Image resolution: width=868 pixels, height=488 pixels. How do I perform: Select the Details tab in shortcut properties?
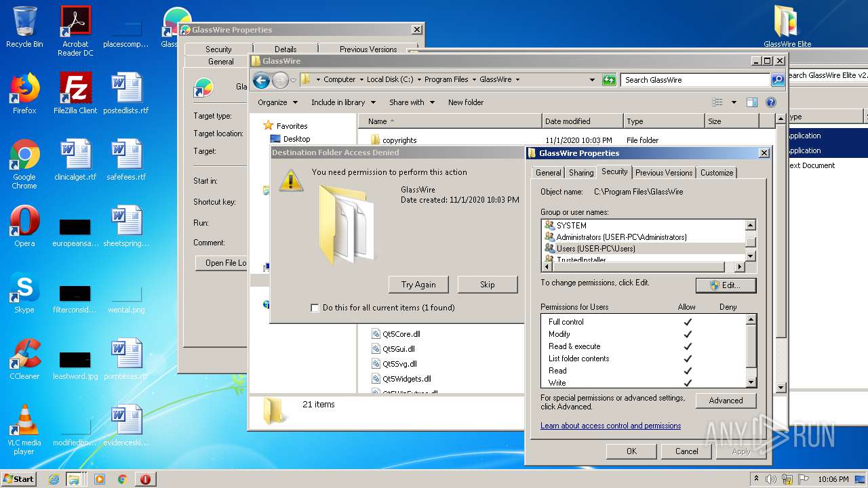(x=285, y=49)
